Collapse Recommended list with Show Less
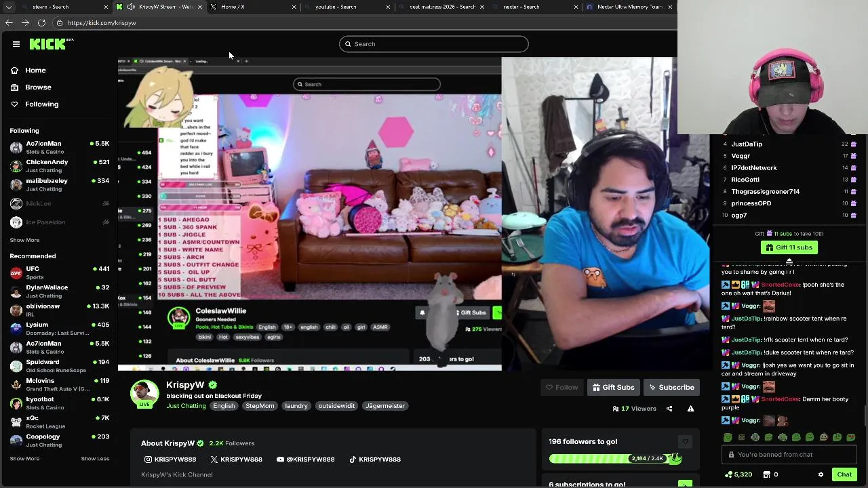868x488 pixels. click(95, 459)
